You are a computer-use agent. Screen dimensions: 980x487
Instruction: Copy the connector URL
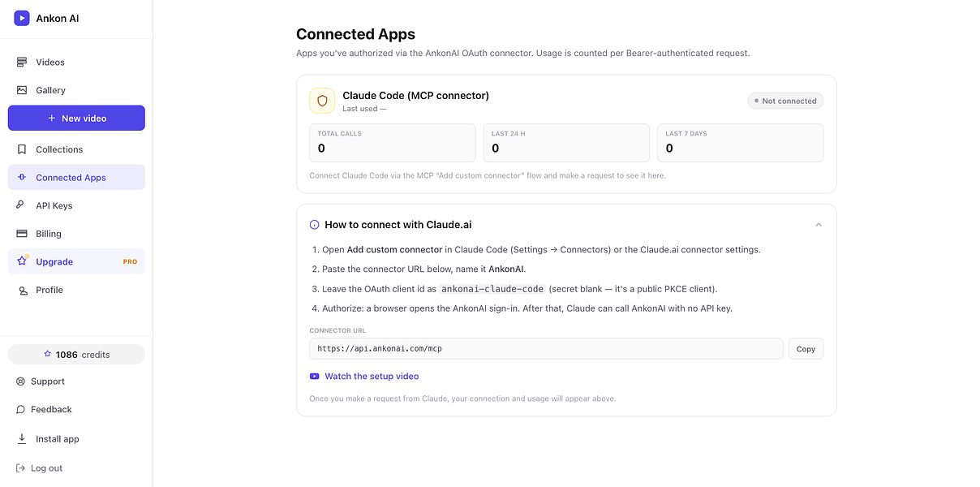806,349
